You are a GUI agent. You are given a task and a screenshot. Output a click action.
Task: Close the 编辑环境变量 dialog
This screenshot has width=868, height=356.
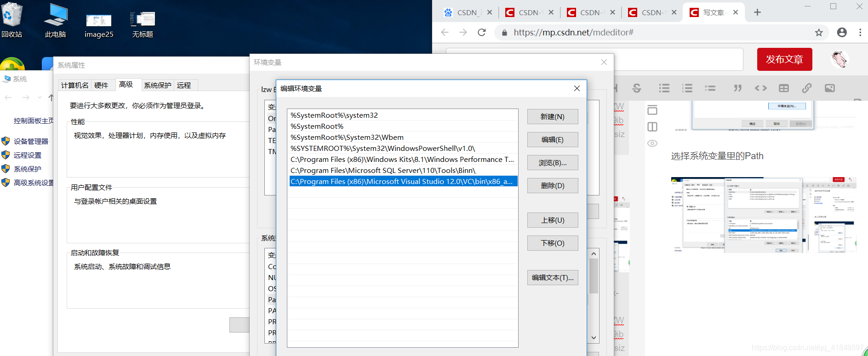point(577,88)
